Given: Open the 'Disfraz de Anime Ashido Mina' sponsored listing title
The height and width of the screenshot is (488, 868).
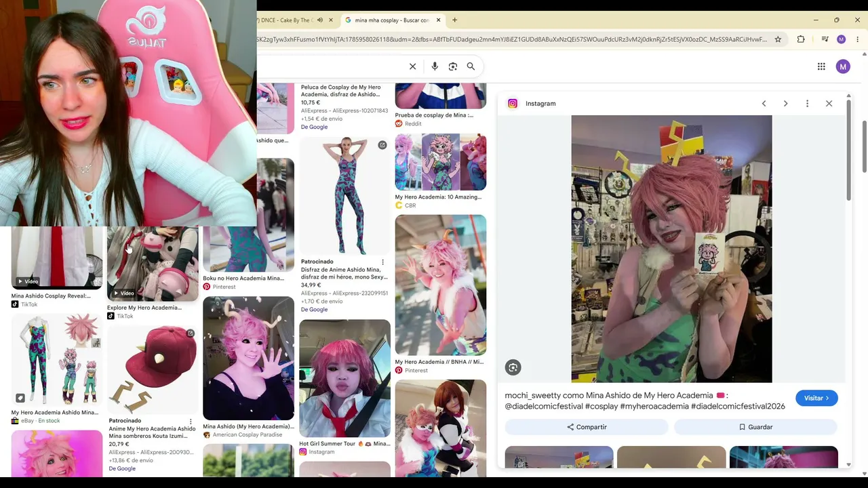Looking at the screenshot, I should pos(344,273).
